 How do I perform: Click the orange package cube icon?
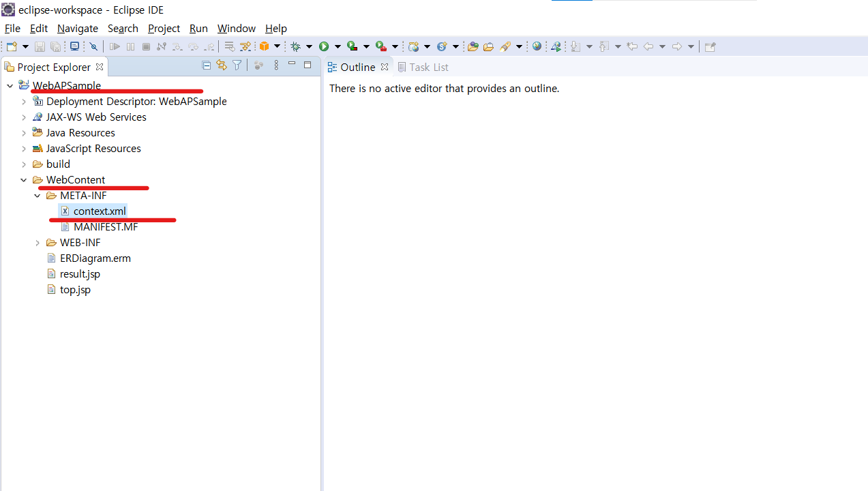pos(264,46)
